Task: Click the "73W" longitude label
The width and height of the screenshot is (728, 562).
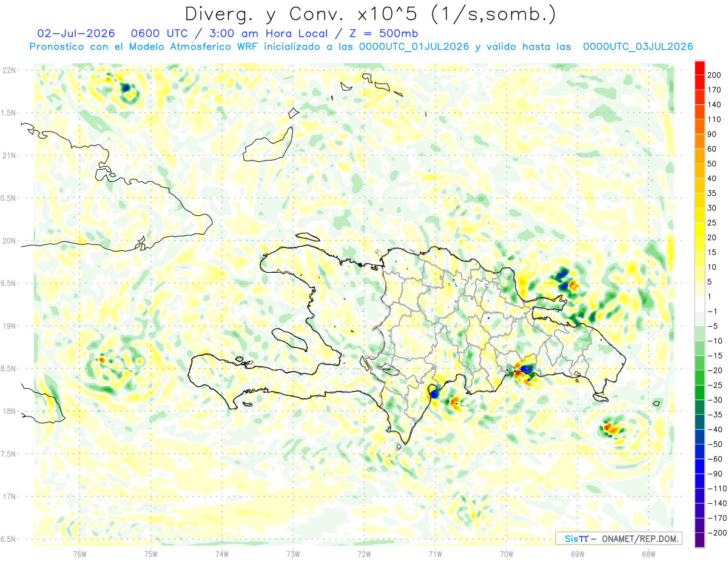Action: (x=293, y=554)
